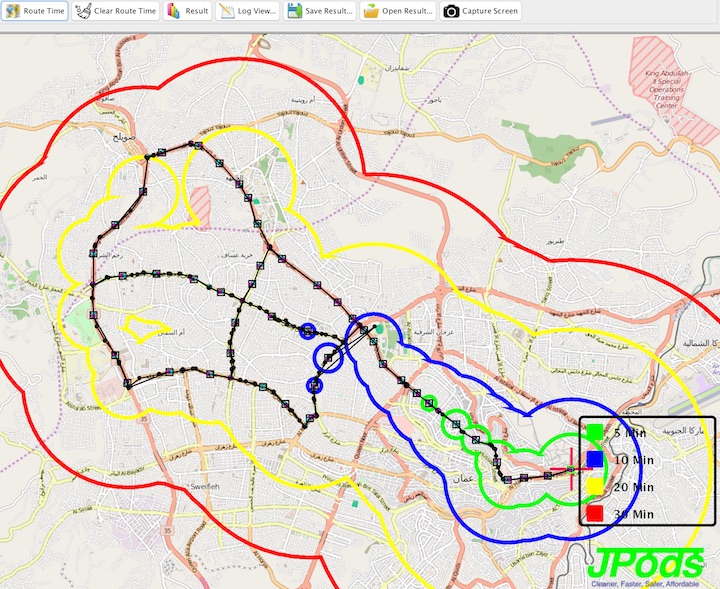Click the Clear Route Time eraser icon
This screenshot has height=589, width=720.
(x=82, y=11)
